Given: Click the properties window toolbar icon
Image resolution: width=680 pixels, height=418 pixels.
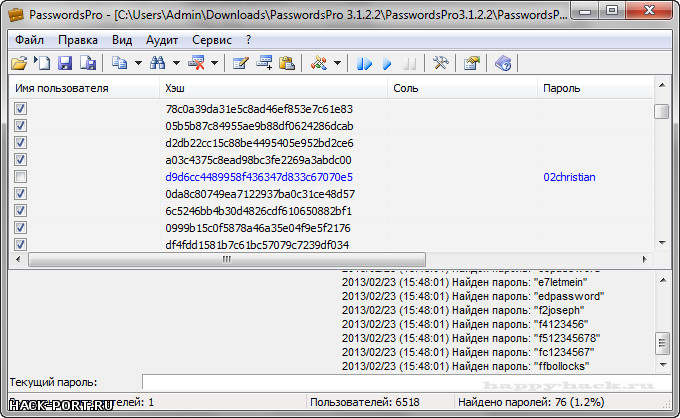Looking at the screenshot, I should pyautogui.click(x=471, y=63).
